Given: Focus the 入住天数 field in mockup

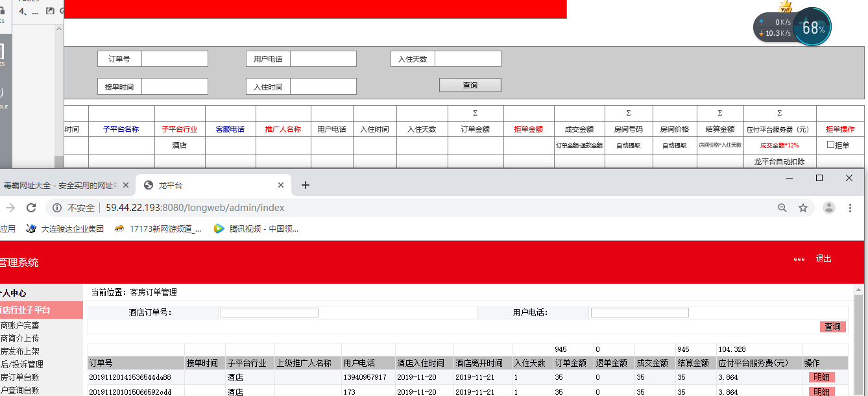Looking at the screenshot, I should pyautogui.click(x=468, y=59).
